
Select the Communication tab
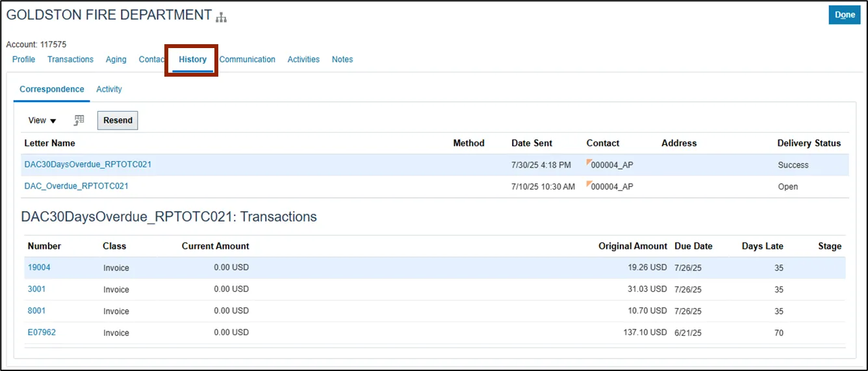pyautogui.click(x=247, y=59)
